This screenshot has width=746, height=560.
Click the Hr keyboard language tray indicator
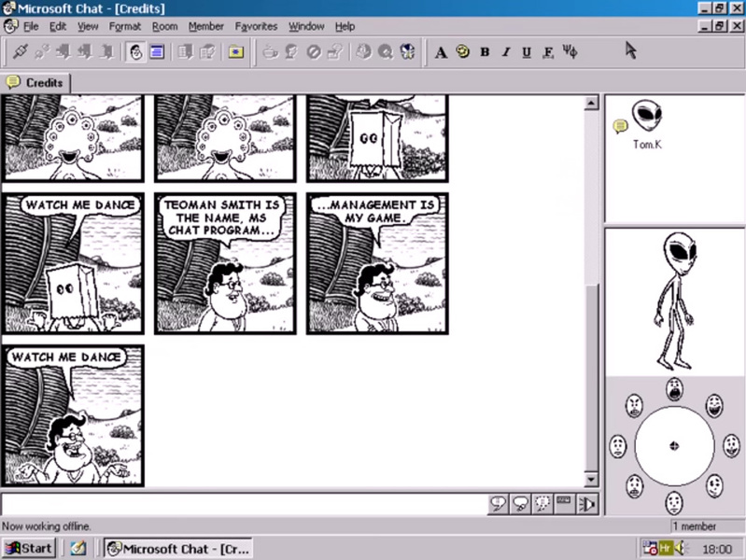666,549
